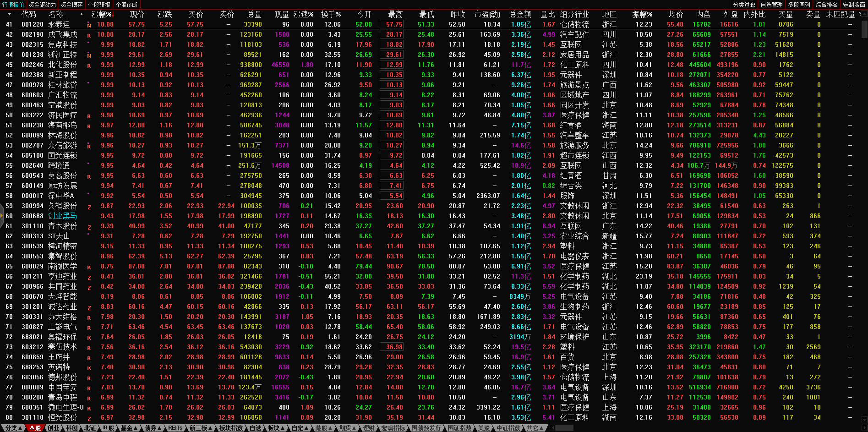Click the left edge panel expand handle

(2, 216)
